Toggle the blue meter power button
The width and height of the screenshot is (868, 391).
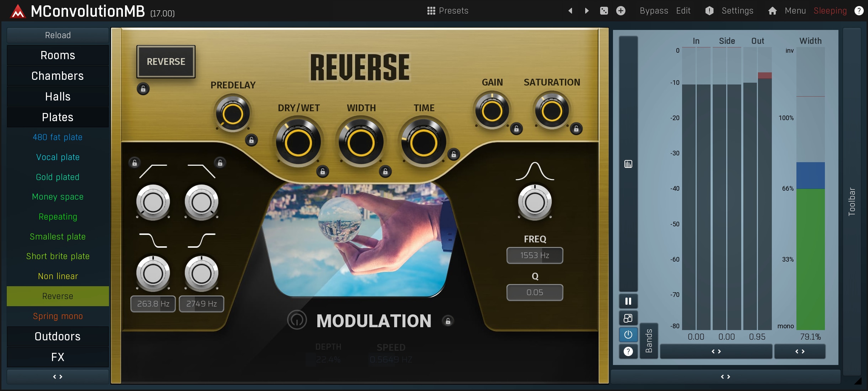[628, 334]
